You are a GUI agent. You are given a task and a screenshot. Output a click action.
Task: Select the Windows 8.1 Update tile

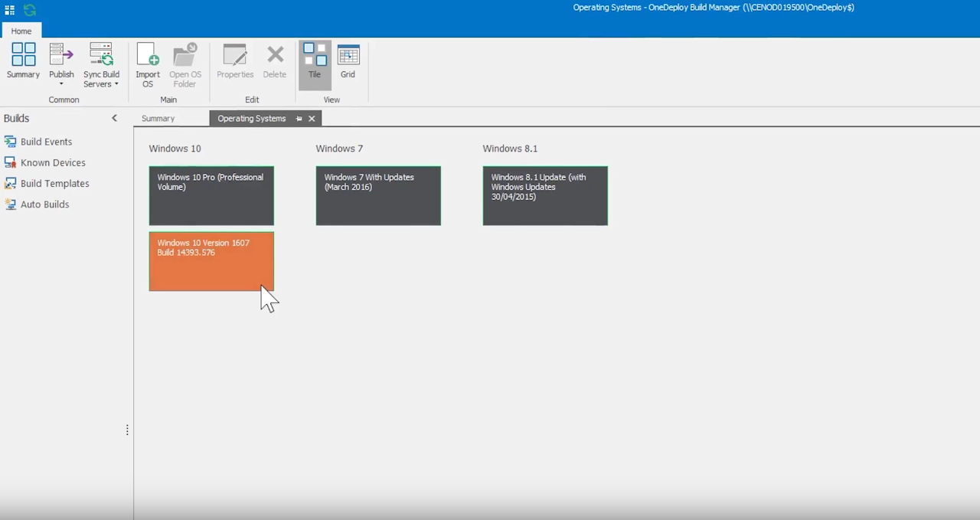pos(545,196)
